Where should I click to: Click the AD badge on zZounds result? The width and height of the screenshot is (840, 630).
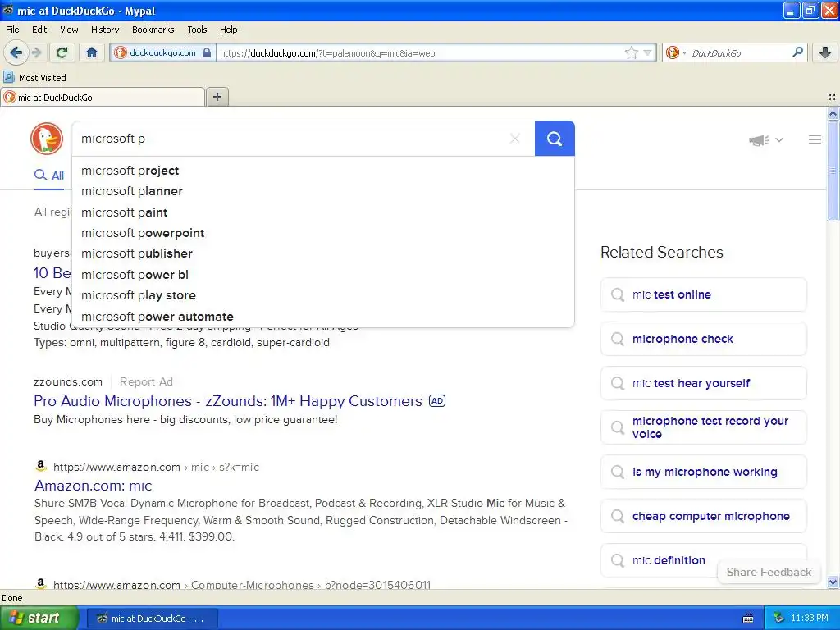tap(437, 400)
